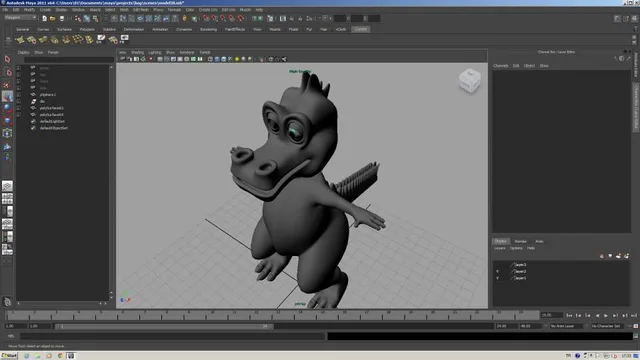Switch to the Rendering shelf tab

pyautogui.click(x=208, y=29)
